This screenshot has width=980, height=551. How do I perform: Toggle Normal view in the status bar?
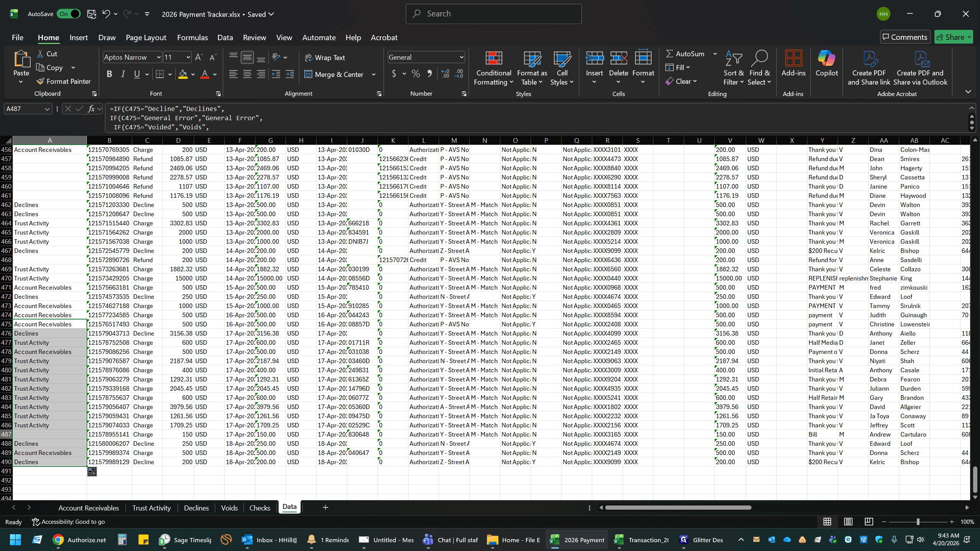[827, 522]
